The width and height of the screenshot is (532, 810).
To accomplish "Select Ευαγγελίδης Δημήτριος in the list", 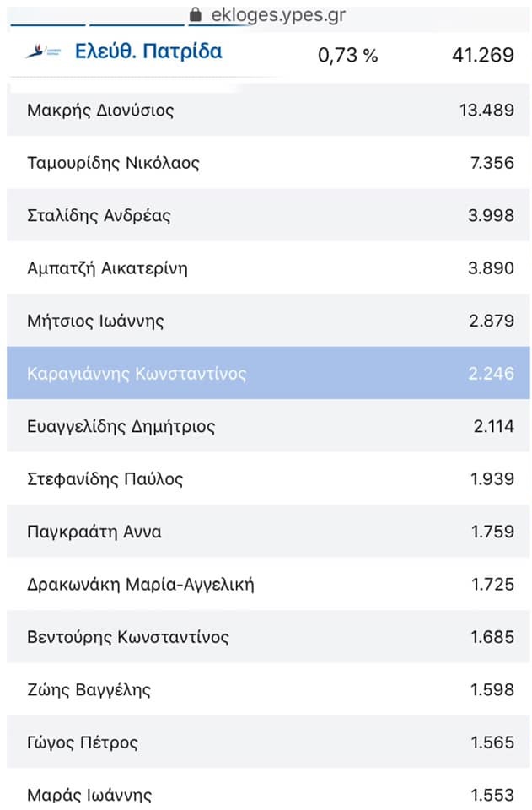I will pyautogui.click(x=268, y=426).
